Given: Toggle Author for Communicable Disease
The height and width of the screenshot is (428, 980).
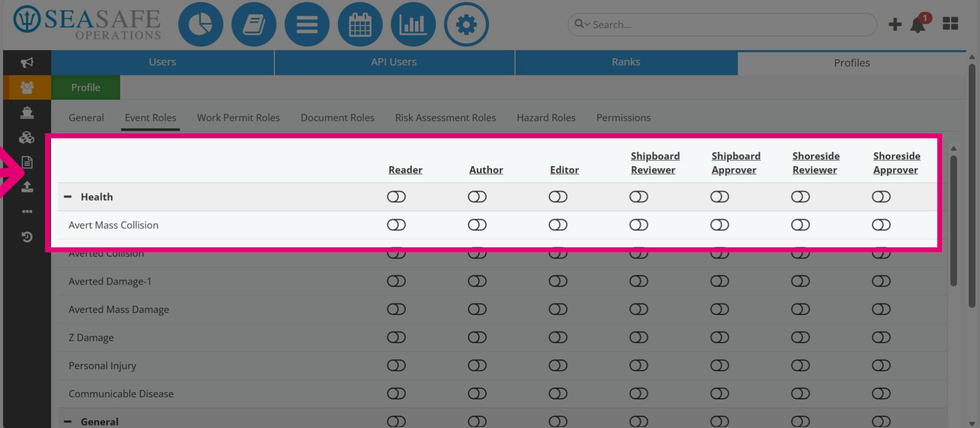Looking at the screenshot, I should 477,393.
